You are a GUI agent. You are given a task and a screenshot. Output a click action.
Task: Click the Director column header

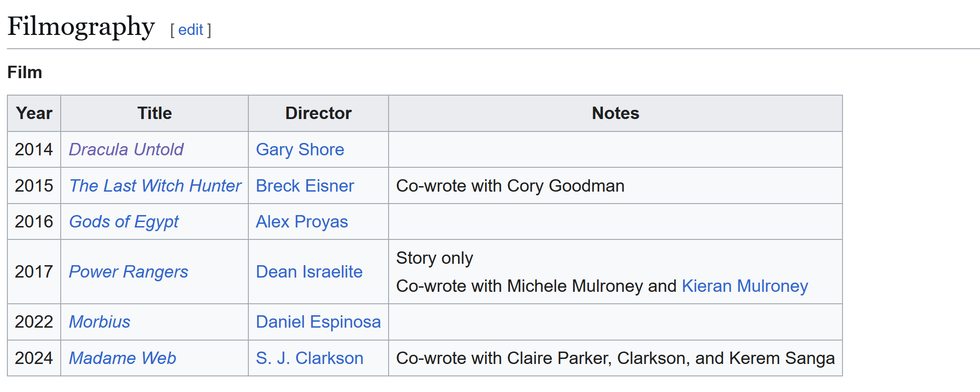(318, 113)
